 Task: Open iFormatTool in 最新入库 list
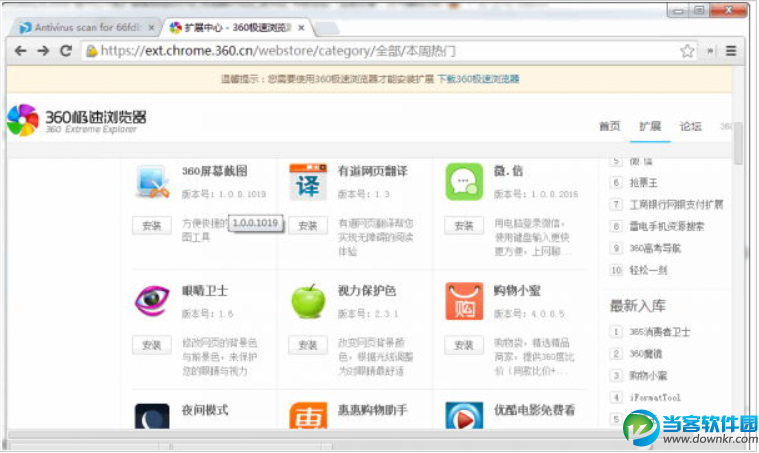tap(655, 397)
